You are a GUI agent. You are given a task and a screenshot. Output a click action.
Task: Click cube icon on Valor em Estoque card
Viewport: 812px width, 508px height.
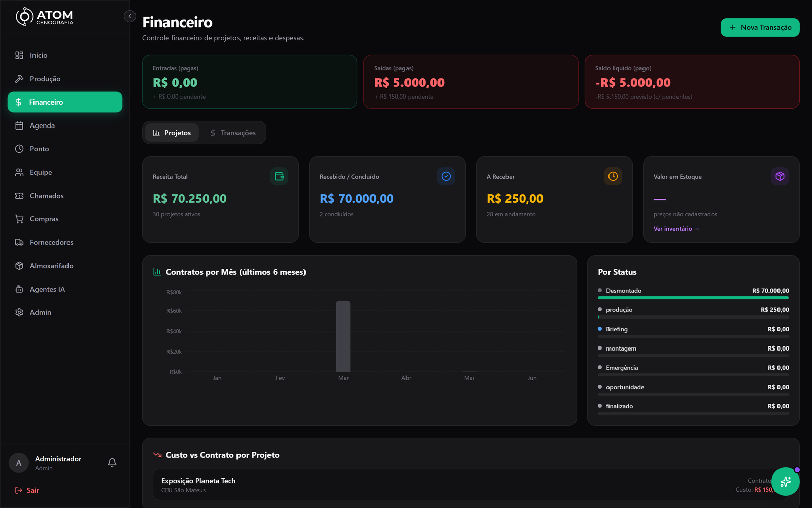(x=780, y=176)
